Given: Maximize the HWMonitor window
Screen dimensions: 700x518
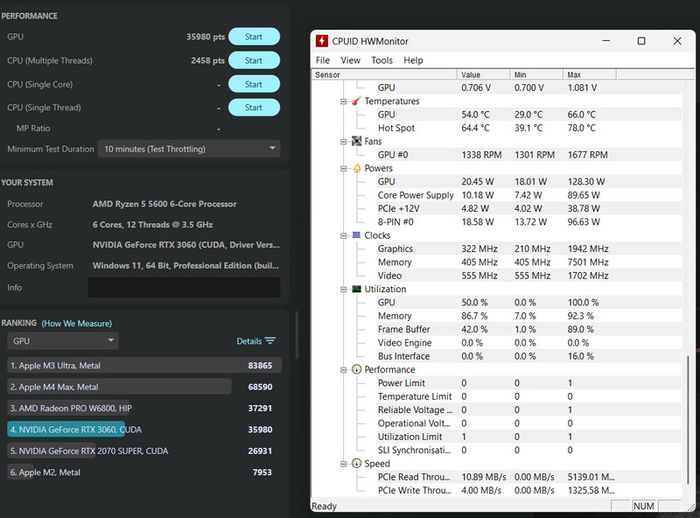Looking at the screenshot, I should [641, 41].
